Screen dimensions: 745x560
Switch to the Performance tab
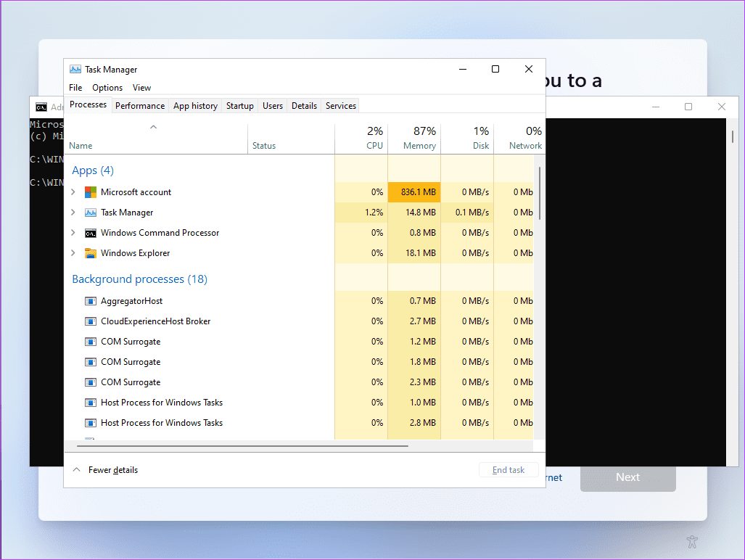click(x=140, y=106)
